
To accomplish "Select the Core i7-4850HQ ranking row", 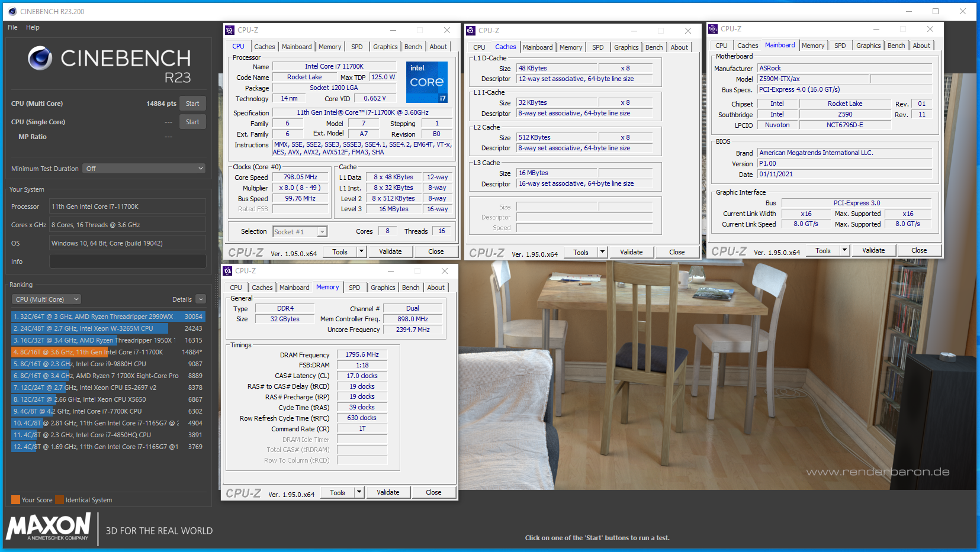I will click(108, 435).
